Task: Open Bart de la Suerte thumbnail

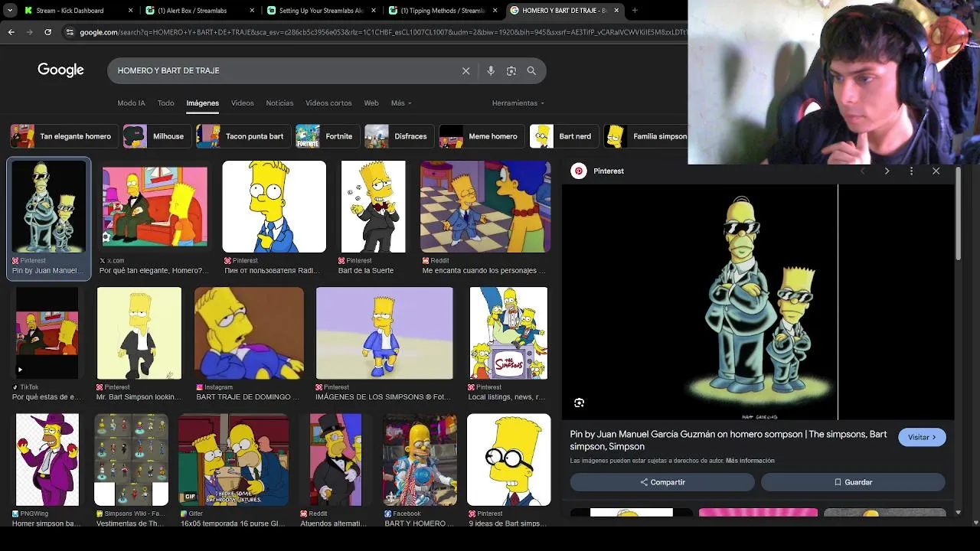Action: [x=373, y=207]
